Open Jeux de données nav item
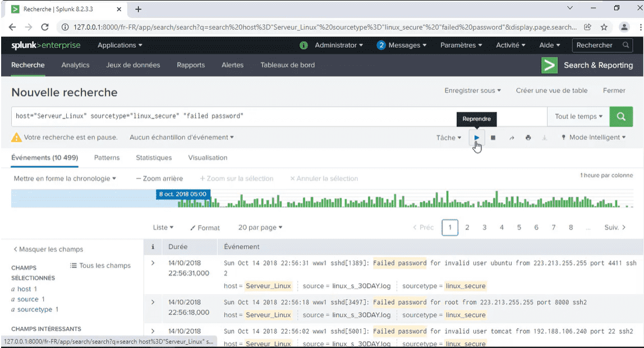 pyautogui.click(x=133, y=65)
